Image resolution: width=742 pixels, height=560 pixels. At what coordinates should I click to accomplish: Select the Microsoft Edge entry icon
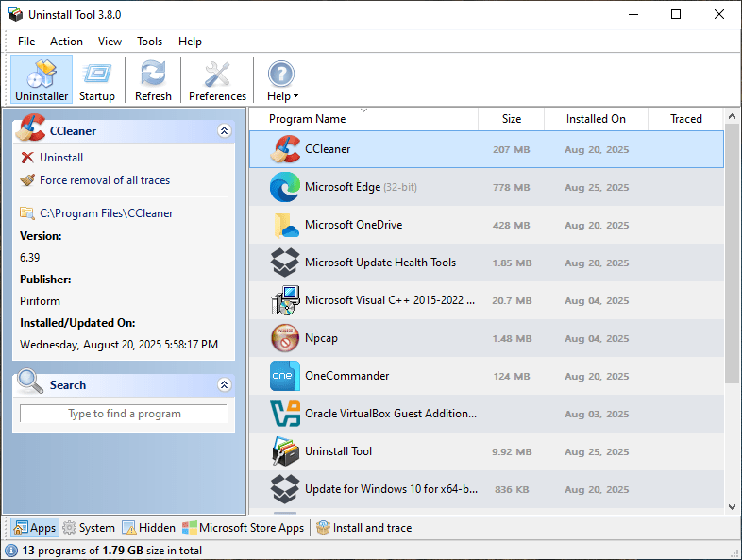pos(285,187)
